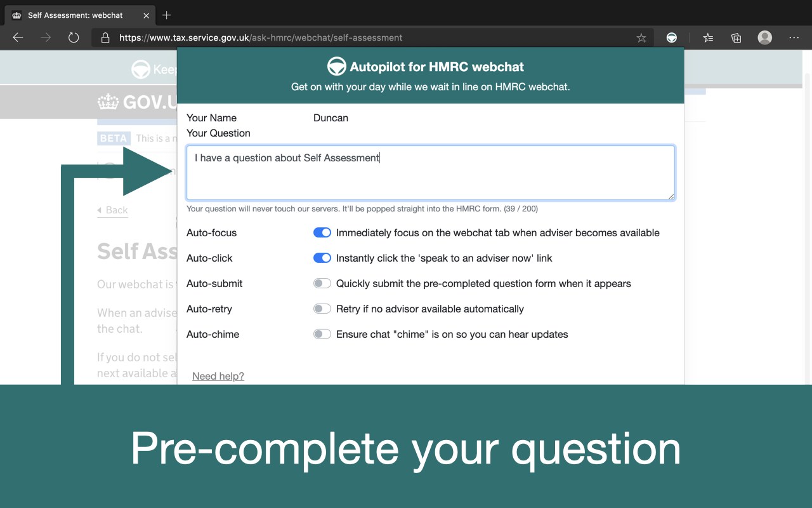812x508 pixels.
Task: Disable the Auto-click toggle
Action: coord(322,258)
